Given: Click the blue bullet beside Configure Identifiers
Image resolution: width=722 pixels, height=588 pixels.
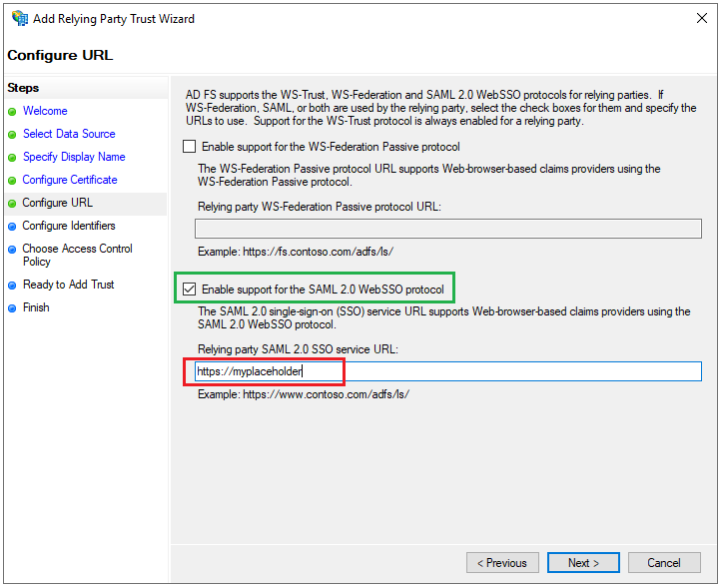Looking at the screenshot, I should [12, 227].
